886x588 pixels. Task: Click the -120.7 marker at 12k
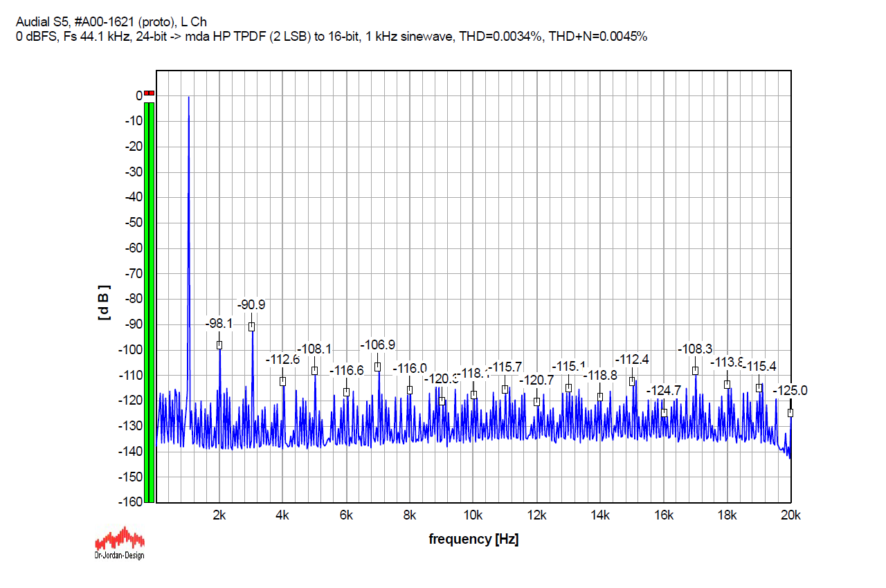point(536,402)
